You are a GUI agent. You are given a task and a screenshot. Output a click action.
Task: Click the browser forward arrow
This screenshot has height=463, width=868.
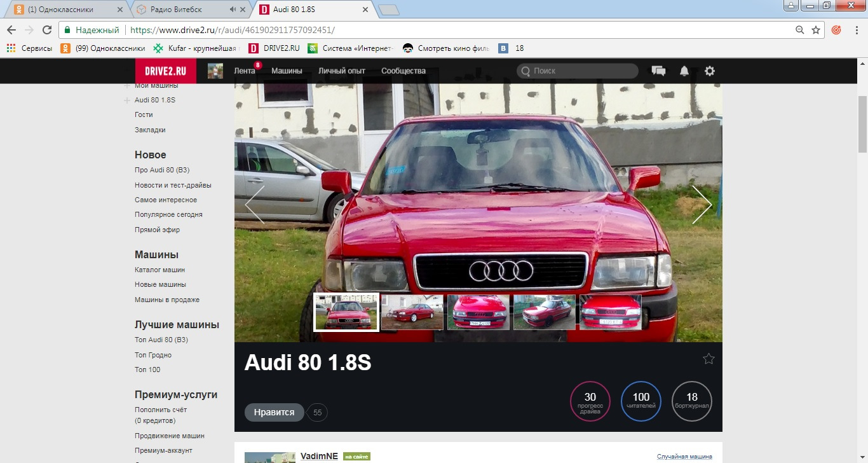pyautogui.click(x=29, y=30)
